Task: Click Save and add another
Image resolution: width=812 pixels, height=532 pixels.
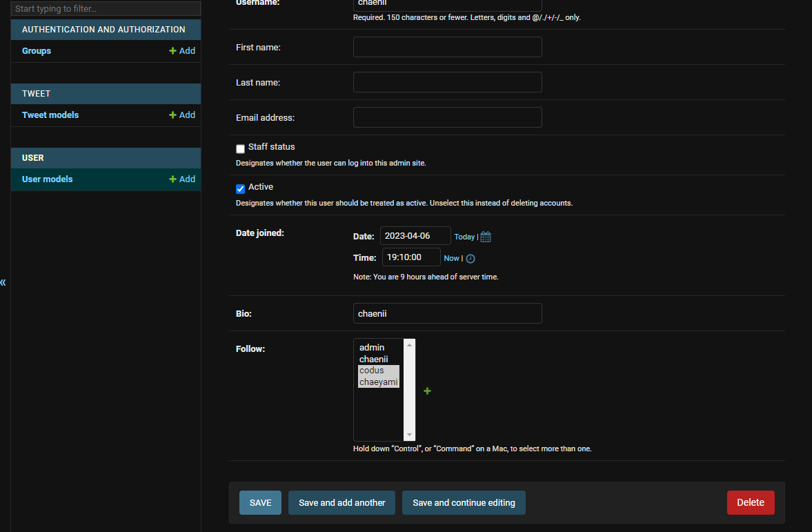Action: (341, 502)
